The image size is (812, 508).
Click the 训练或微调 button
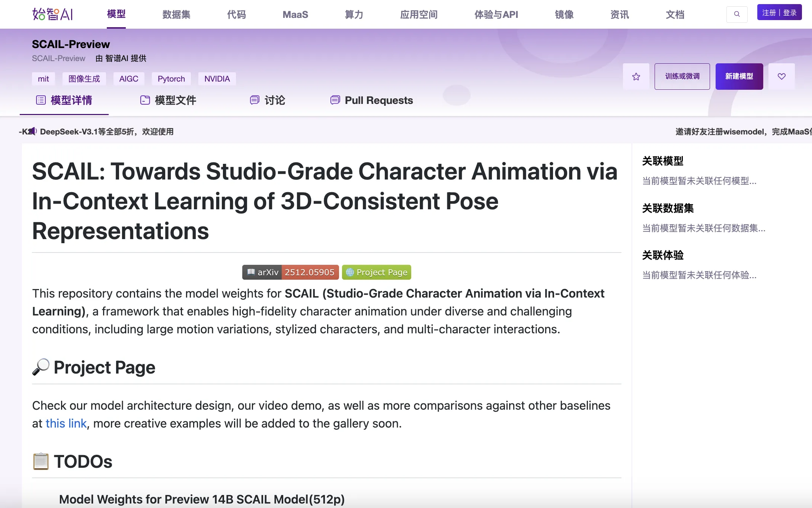point(682,76)
